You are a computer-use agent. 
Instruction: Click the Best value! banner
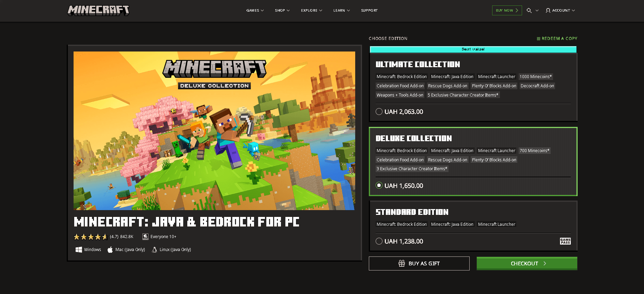coord(473,49)
